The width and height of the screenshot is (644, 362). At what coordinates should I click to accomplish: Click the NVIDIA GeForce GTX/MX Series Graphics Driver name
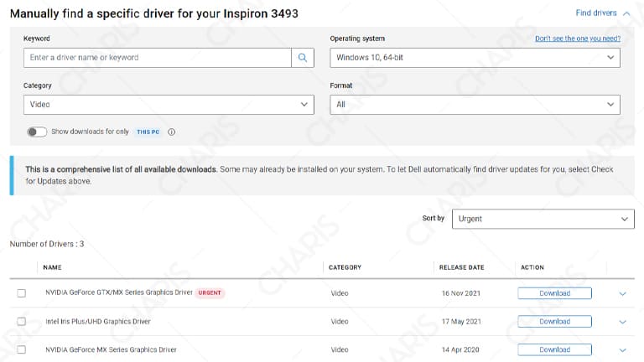click(119, 292)
